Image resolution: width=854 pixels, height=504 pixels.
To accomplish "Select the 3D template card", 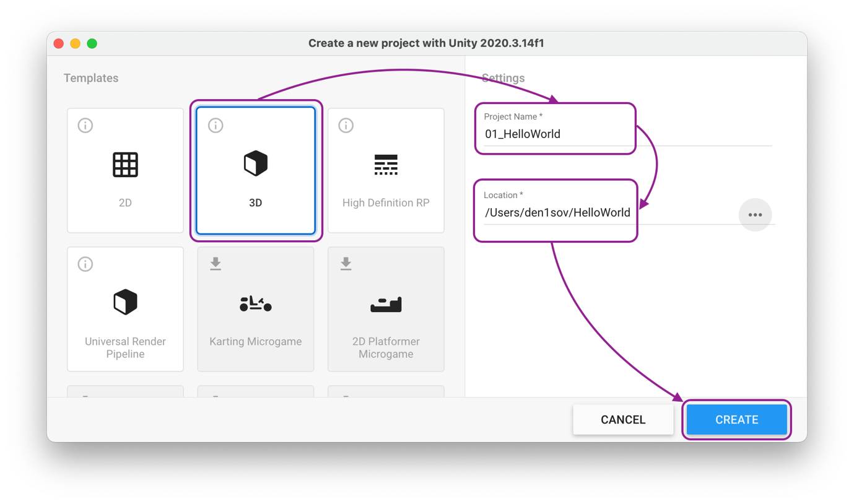I will pos(256,170).
